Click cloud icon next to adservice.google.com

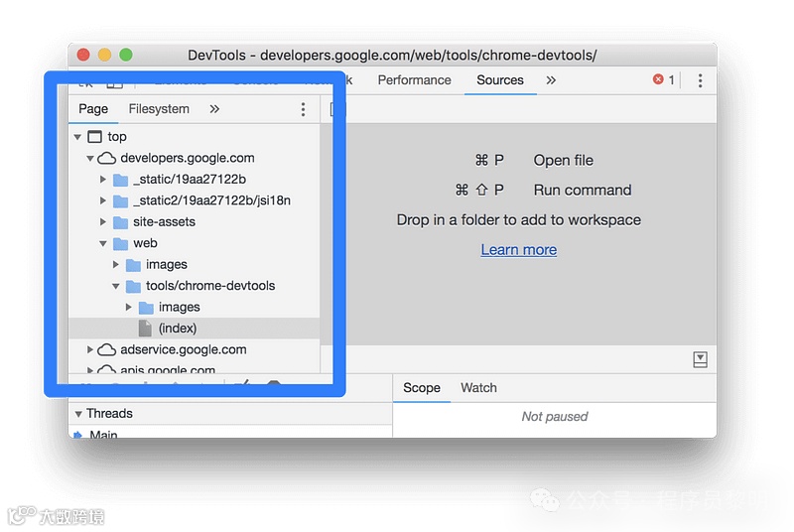(106, 349)
